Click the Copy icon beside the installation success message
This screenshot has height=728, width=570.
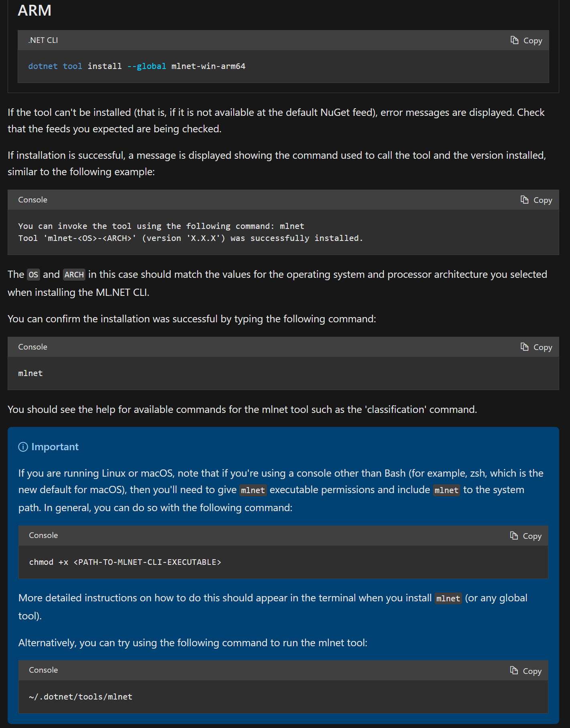click(525, 200)
